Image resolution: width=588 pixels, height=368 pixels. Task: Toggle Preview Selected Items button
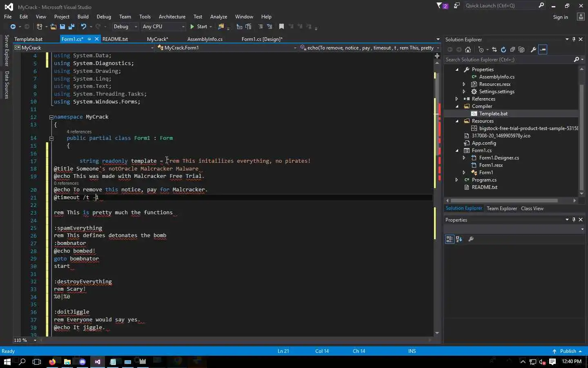point(543,49)
